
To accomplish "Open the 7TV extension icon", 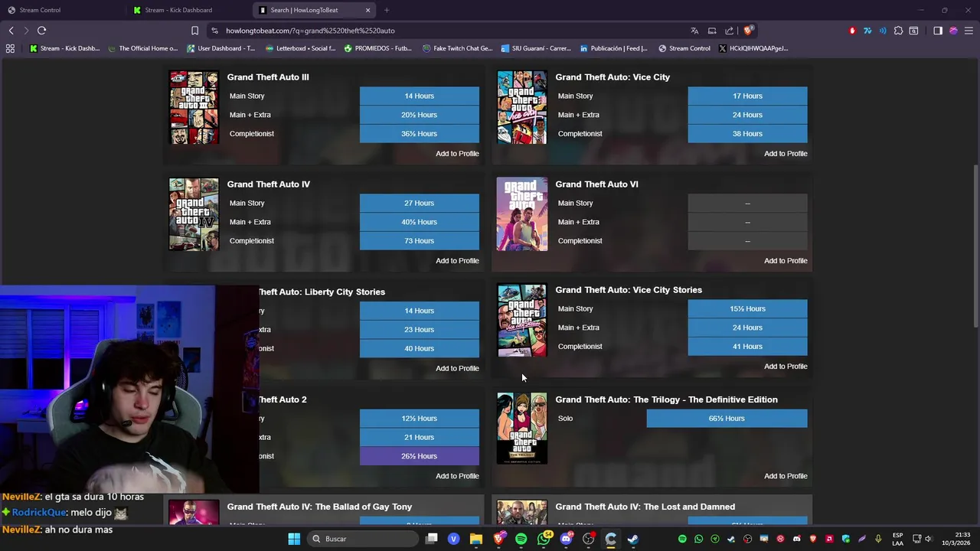I will (867, 31).
